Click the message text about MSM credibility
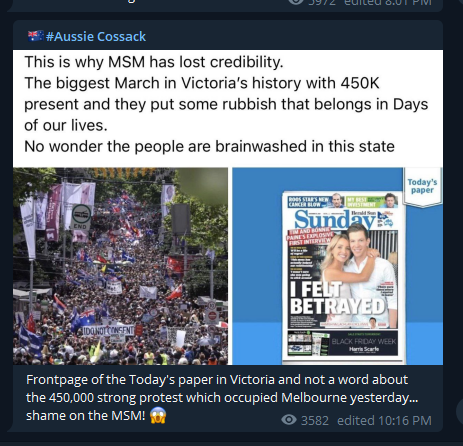 click(226, 104)
